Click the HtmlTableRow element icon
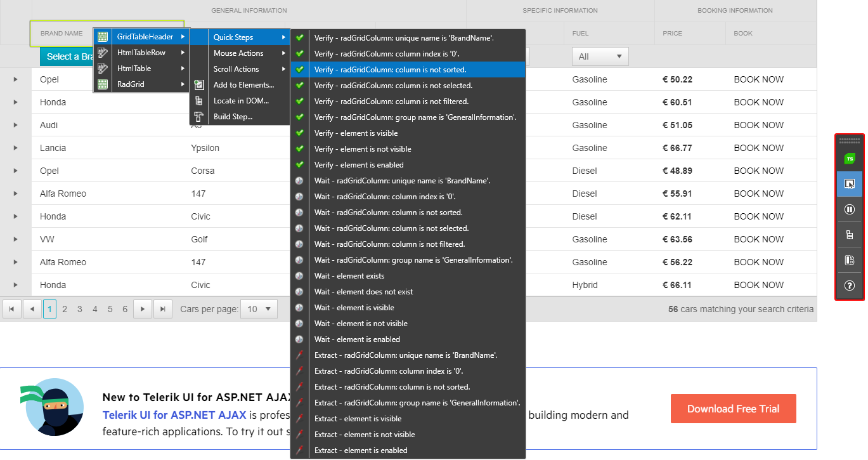Viewport: 868px width, 460px height. coord(103,53)
